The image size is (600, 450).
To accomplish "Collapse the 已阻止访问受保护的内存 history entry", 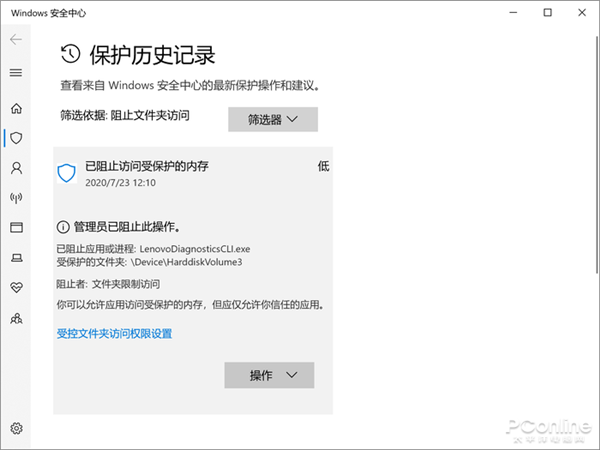I will [193, 173].
